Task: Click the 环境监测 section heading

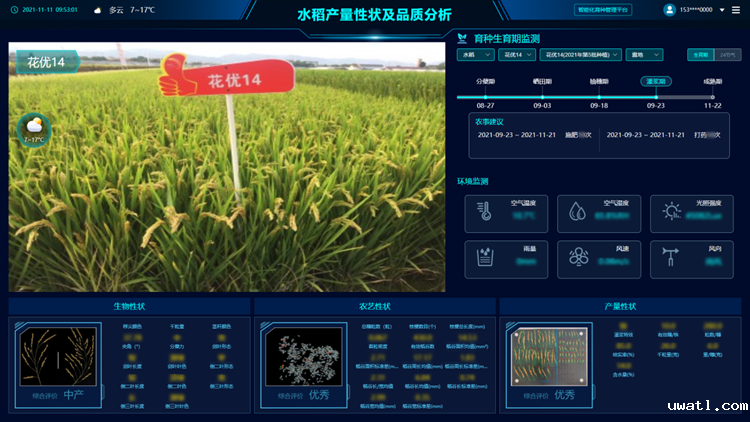Action: (473, 181)
